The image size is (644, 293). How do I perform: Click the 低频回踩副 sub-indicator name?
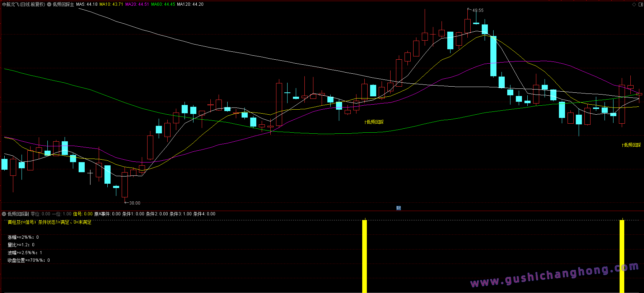(18, 214)
